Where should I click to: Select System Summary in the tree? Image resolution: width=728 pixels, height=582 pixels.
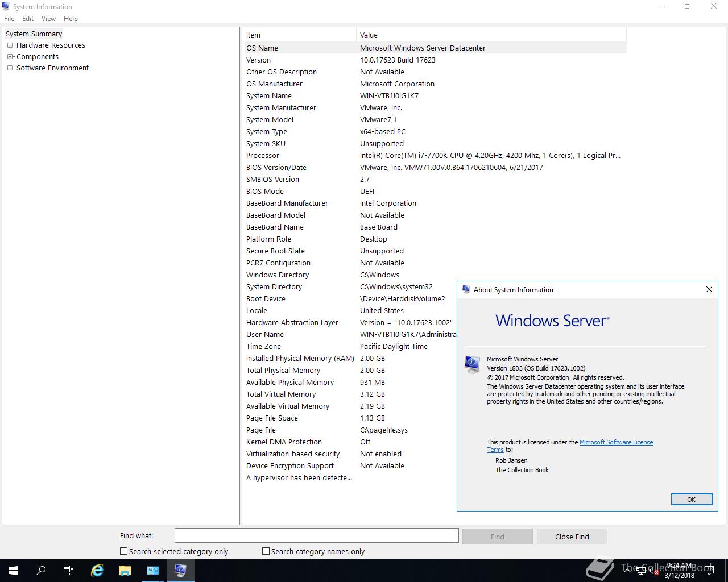(34, 34)
